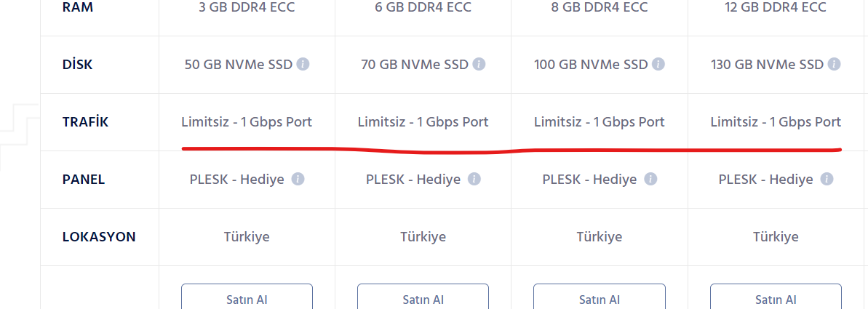Click the TRAFİK row label
The height and width of the screenshot is (309, 868).
pyautogui.click(x=85, y=122)
